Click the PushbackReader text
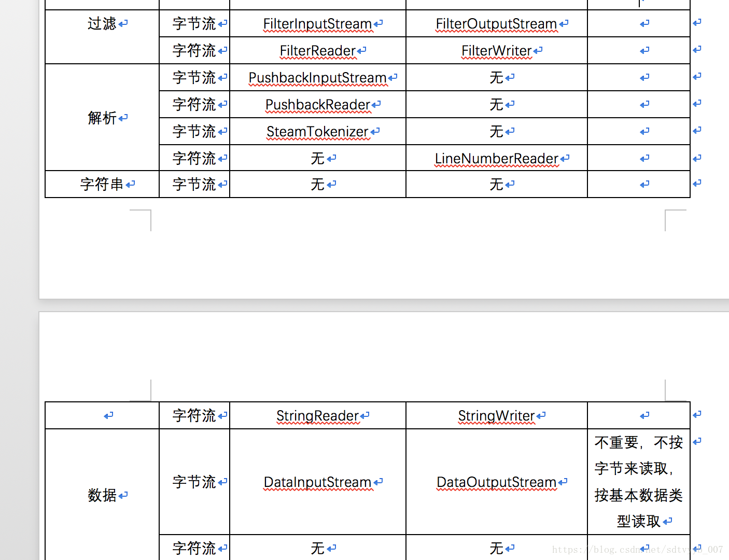729x560 pixels. tap(318, 105)
